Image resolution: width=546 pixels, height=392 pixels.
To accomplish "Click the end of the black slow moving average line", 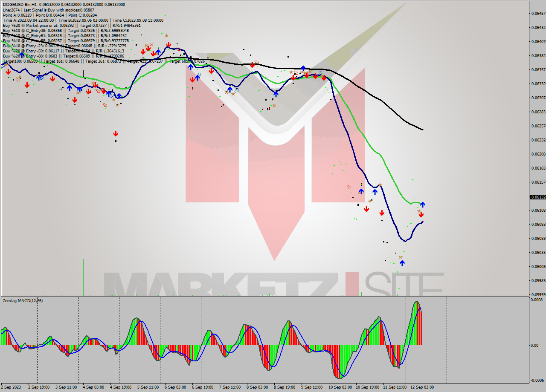I will coord(423,130).
